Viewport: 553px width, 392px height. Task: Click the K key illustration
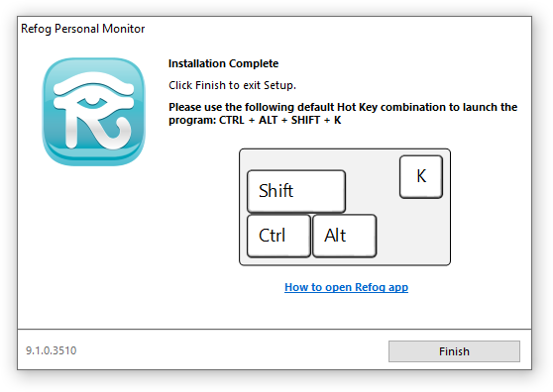pos(421,176)
